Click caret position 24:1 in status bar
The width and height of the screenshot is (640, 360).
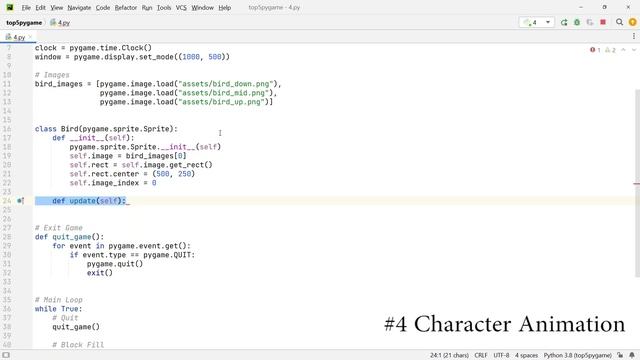pyautogui.click(x=449, y=356)
